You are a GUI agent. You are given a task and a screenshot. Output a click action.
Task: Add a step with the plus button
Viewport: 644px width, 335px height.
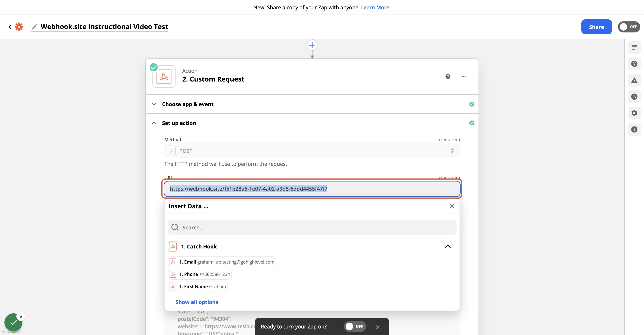coord(312,45)
